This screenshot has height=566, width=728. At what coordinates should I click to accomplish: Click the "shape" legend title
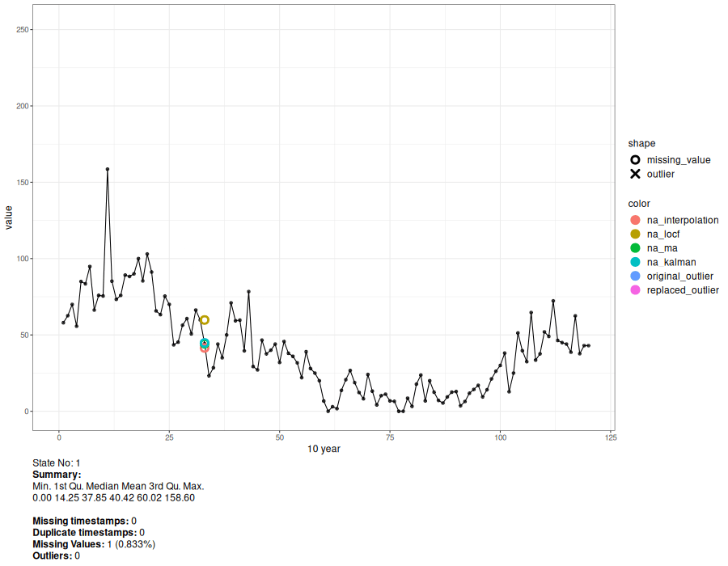[641, 143]
